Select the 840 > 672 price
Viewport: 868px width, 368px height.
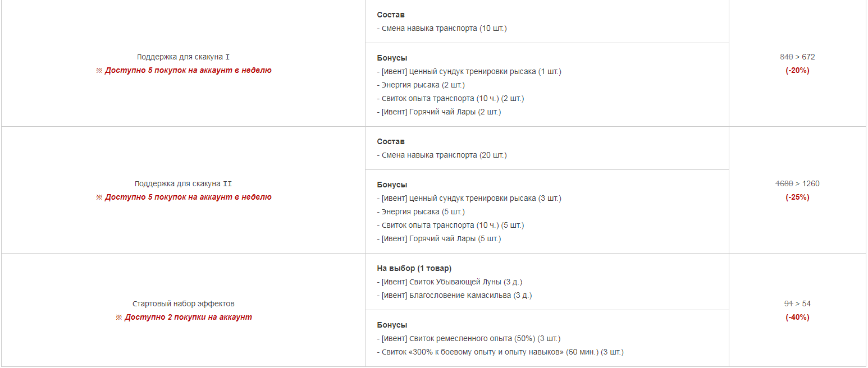point(797,57)
